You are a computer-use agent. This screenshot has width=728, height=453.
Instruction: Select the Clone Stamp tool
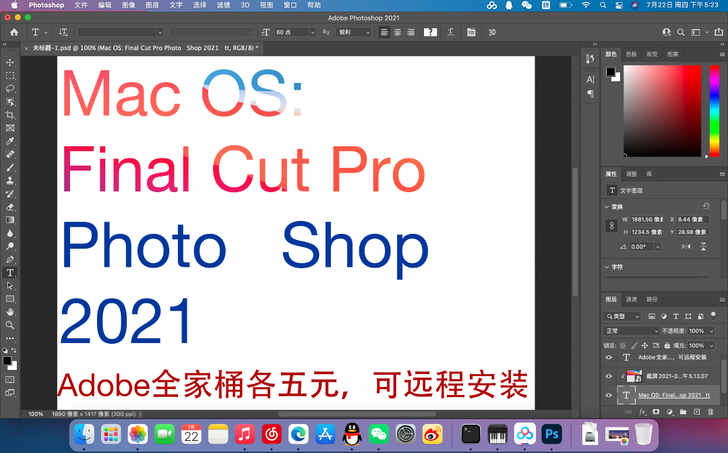(x=10, y=181)
